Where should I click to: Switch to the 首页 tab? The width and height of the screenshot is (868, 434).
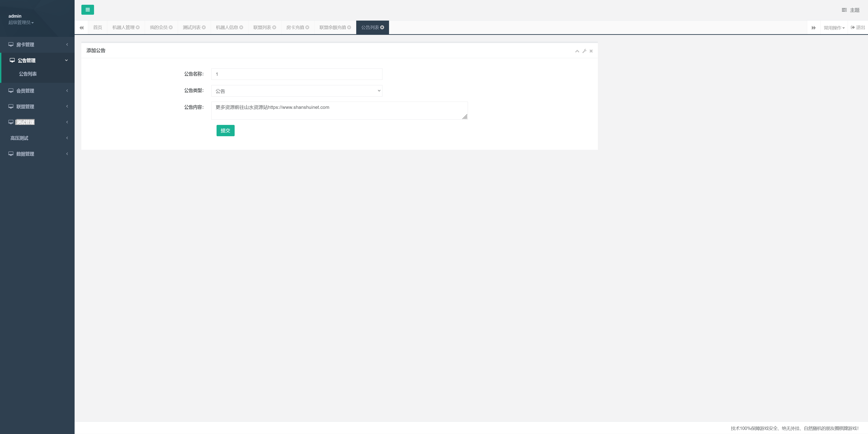point(97,27)
